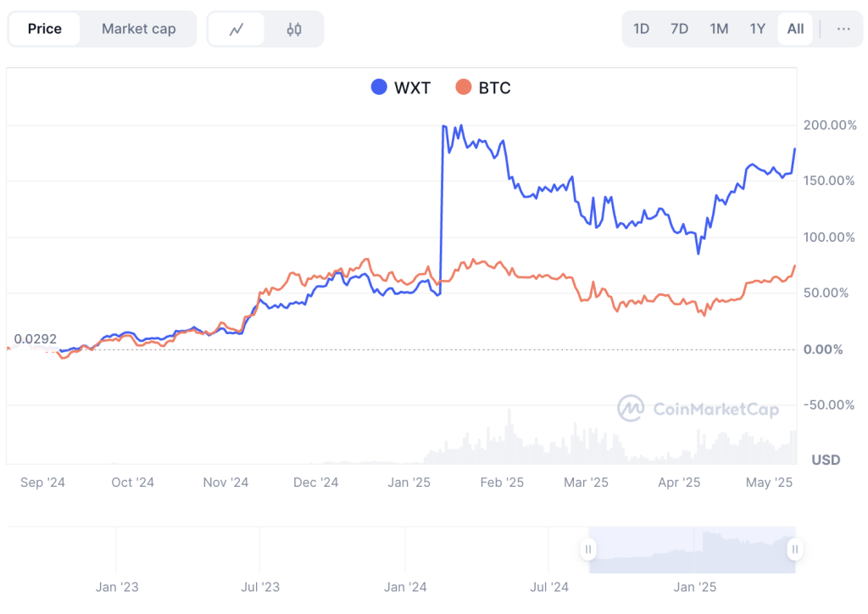Set time range to 1Y

tap(757, 29)
